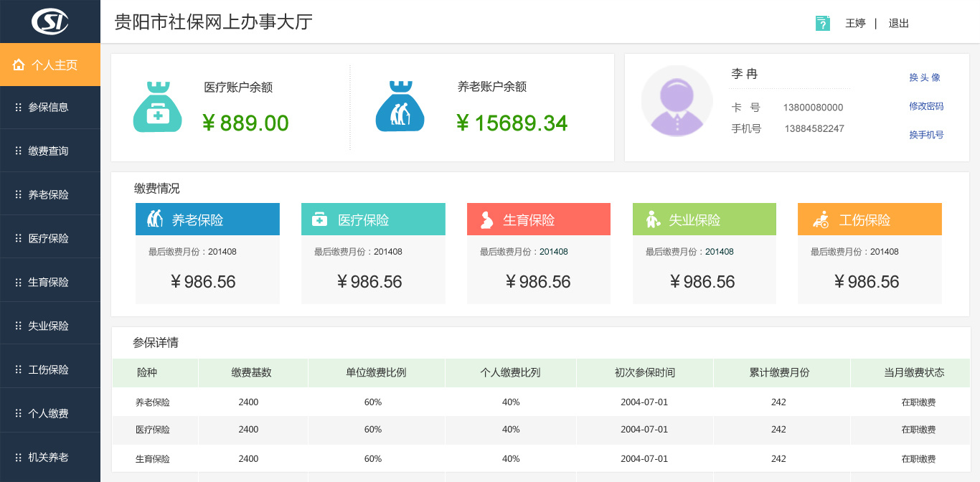
Task: Log out via the 退出 button
Action: pyautogui.click(x=898, y=23)
